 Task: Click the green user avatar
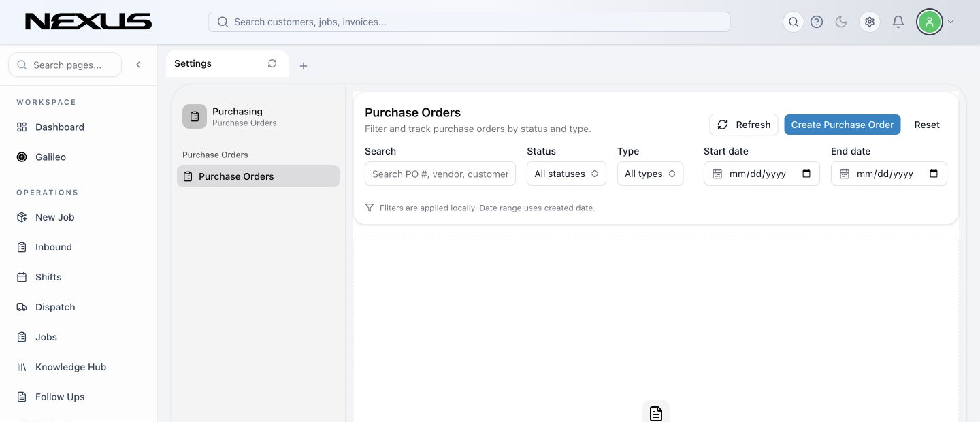[929, 22]
